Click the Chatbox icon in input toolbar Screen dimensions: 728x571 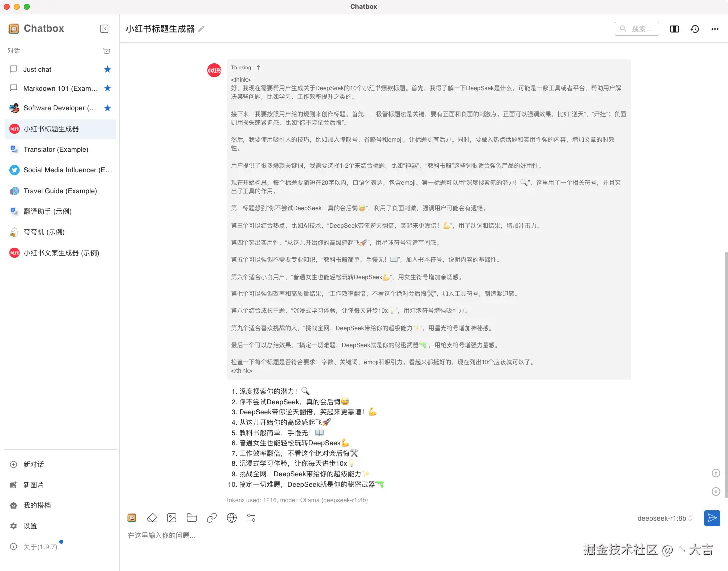[x=132, y=518]
